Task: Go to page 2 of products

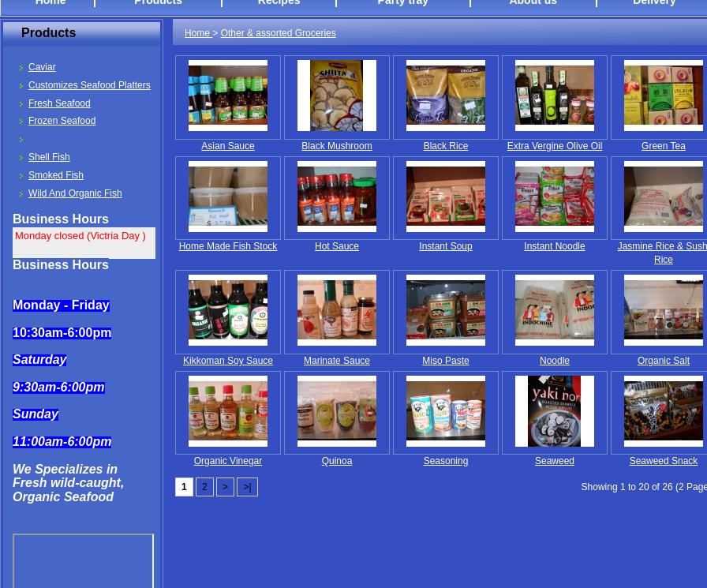Action: tap(204, 487)
